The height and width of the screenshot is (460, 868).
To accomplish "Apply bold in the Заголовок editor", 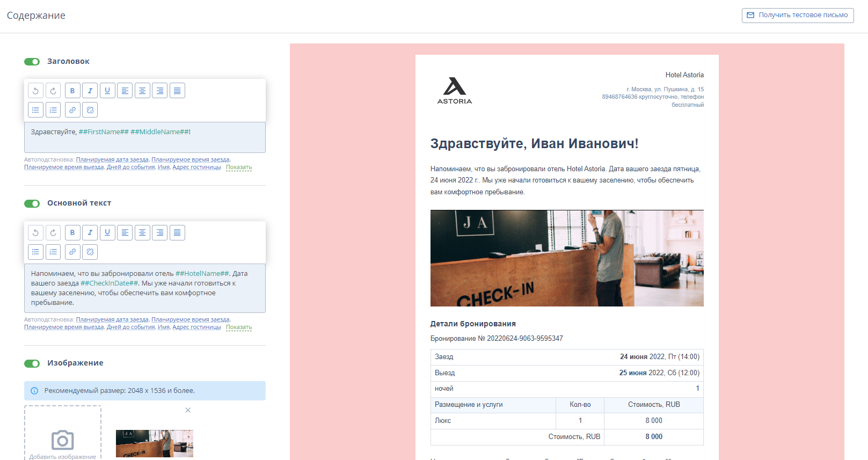I will [x=72, y=91].
